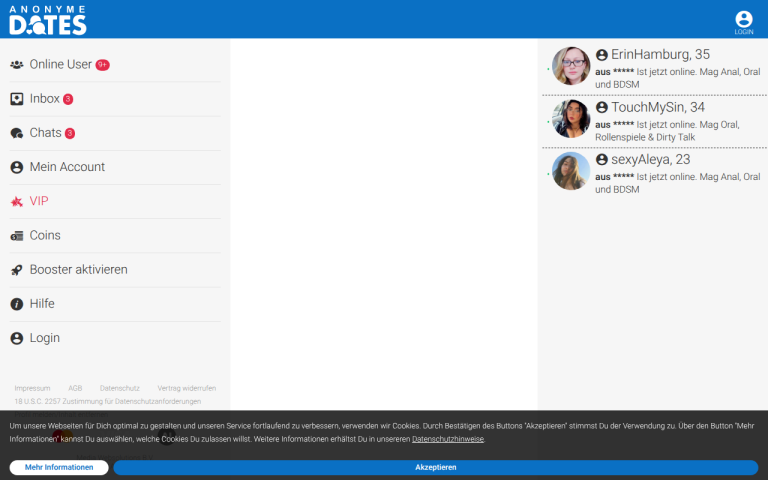
Task: Open 18 U.S.C. 2257 Zustimmung link
Action: [108, 402]
